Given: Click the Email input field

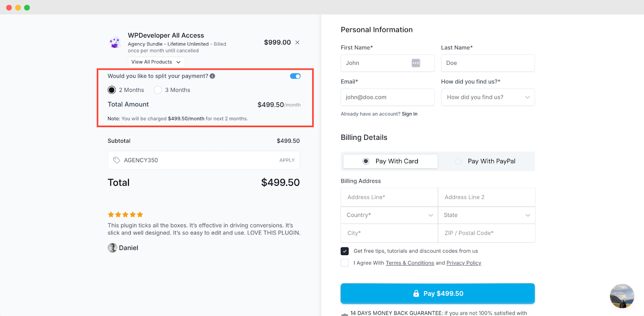Looking at the screenshot, I should pos(387,97).
